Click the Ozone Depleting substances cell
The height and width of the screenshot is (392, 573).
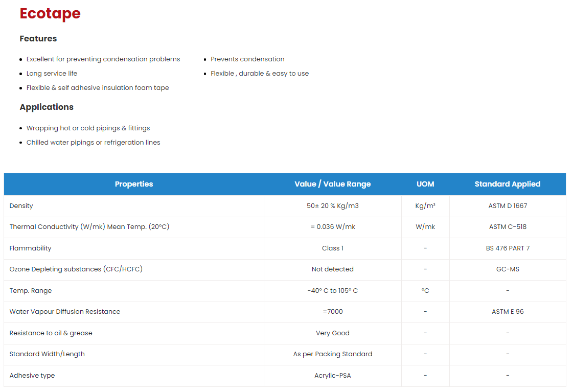pos(134,269)
